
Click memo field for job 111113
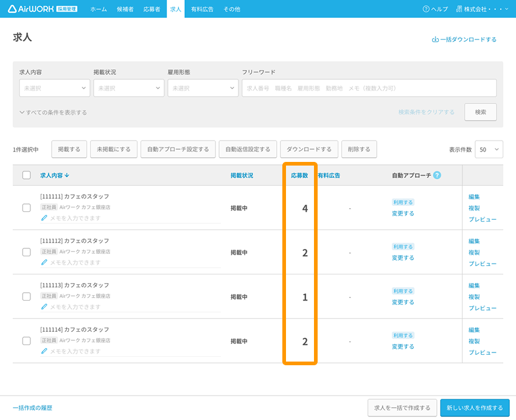pos(130,307)
